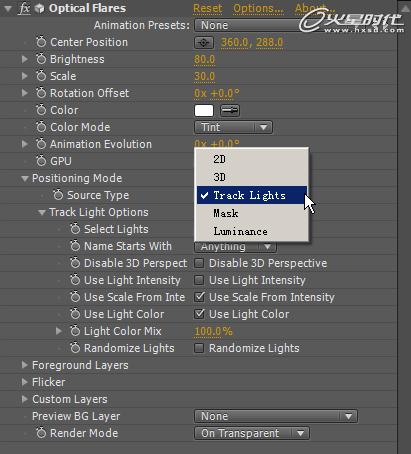This screenshot has width=411, height=454.
Task: Click the Use Scale From Inte stopwatch
Action: pyautogui.click(x=75, y=297)
